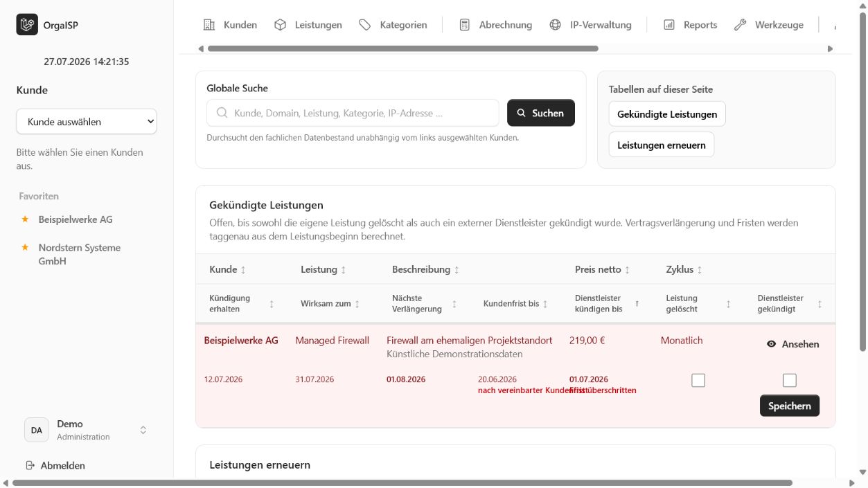Sort by Dienstleister gekündigt arrow icon
The width and height of the screenshot is (868, 488).
(x=820, y=304)
